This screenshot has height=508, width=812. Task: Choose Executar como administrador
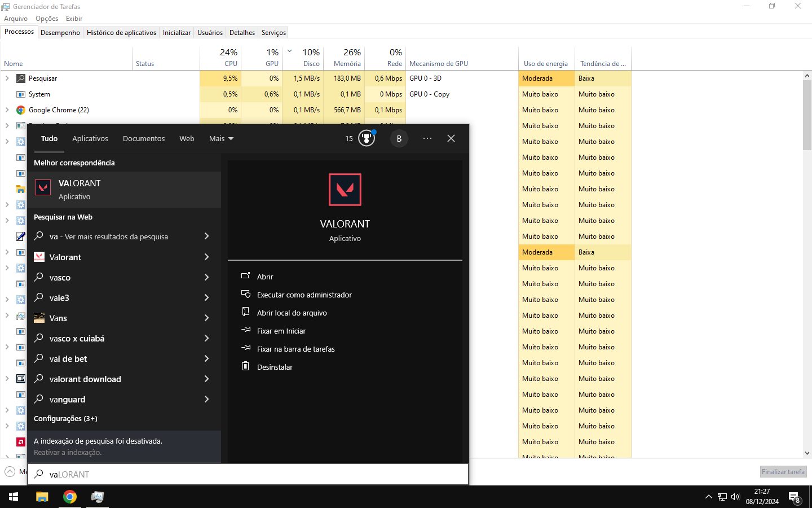click(345, 295)
